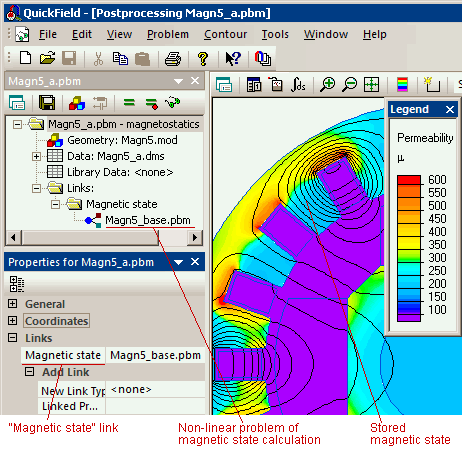The width and height of the screenshot is (462, 450).
Task: Click the zoom-to-fit green grid icon
Action: pos(371,84)
